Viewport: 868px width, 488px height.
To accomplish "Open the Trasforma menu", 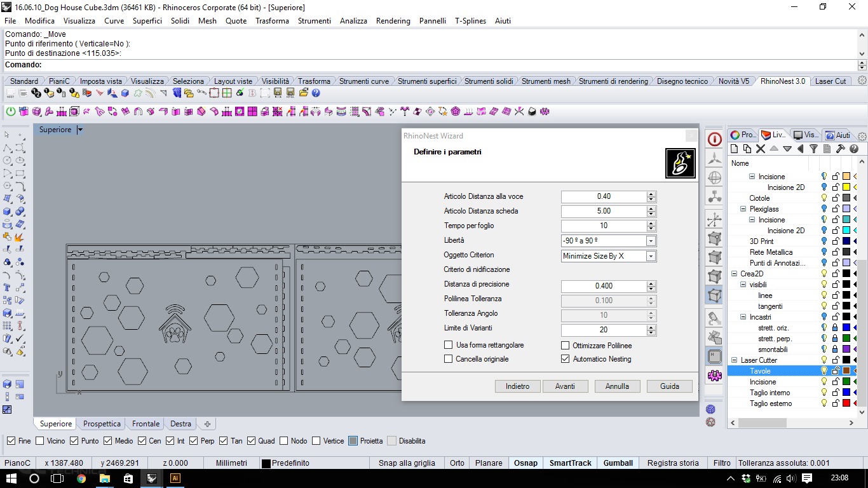I will coord(272,21).
